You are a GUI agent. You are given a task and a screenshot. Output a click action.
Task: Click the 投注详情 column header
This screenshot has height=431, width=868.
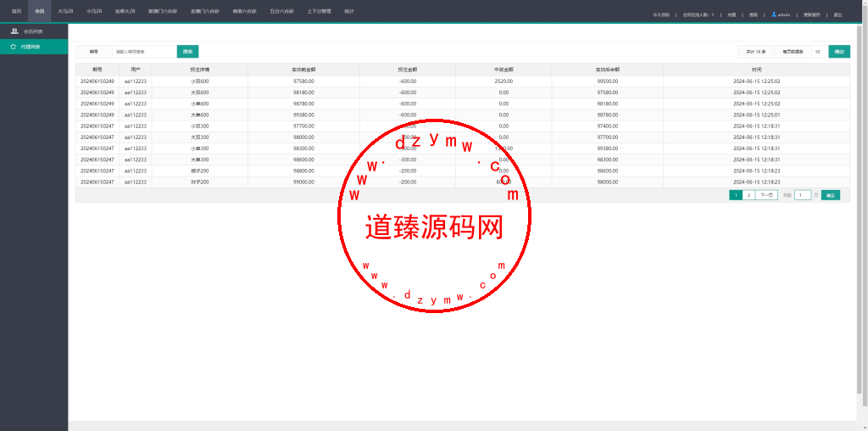coord(200,70)
